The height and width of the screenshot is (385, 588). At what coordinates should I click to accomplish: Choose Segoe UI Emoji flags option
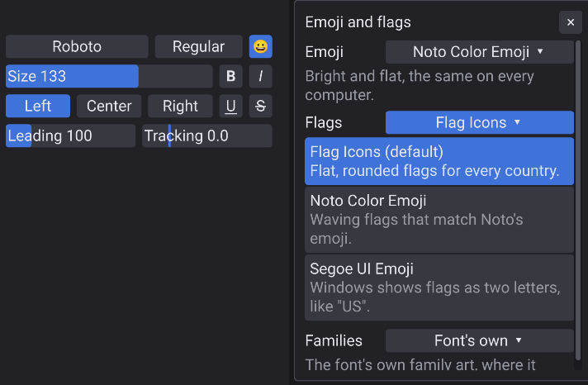pyautogui.click(x=439, y=288)
